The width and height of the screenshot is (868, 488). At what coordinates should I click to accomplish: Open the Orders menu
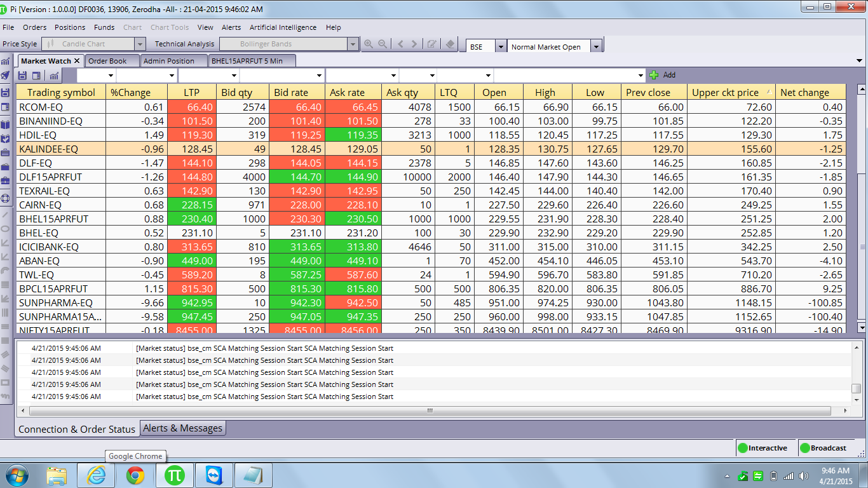(35, 27)
